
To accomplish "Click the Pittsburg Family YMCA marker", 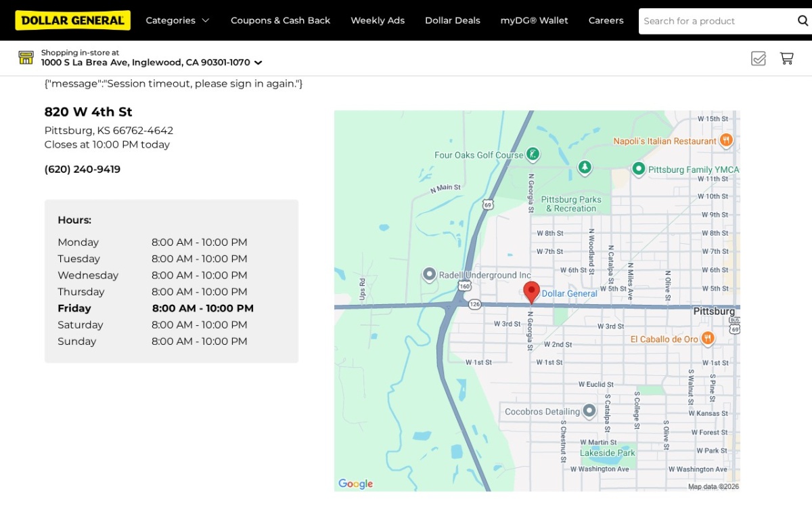I will pyautogui.click(x=638, y=168).
